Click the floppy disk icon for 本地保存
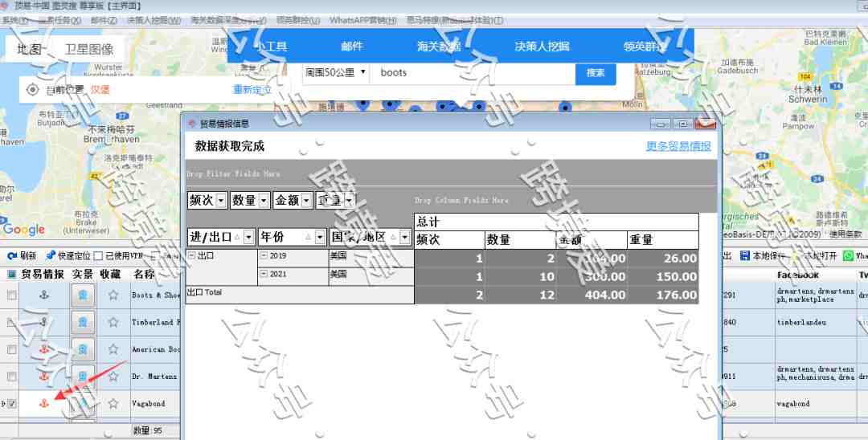This screenshot has width=868, height=440. (x=744, y=255)
